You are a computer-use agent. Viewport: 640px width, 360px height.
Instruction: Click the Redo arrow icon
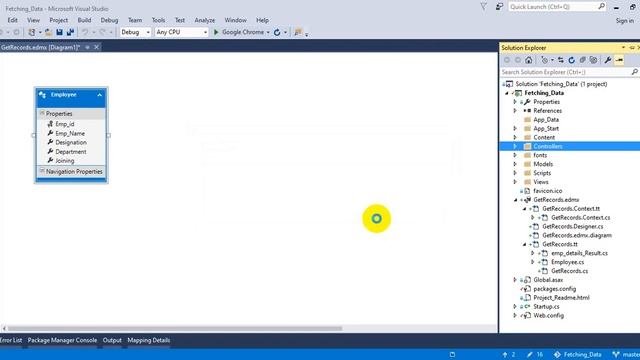tap(102, 32)
